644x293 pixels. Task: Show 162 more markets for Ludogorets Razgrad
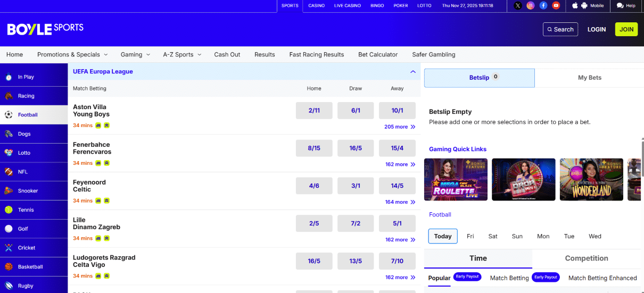coord(400,278)
